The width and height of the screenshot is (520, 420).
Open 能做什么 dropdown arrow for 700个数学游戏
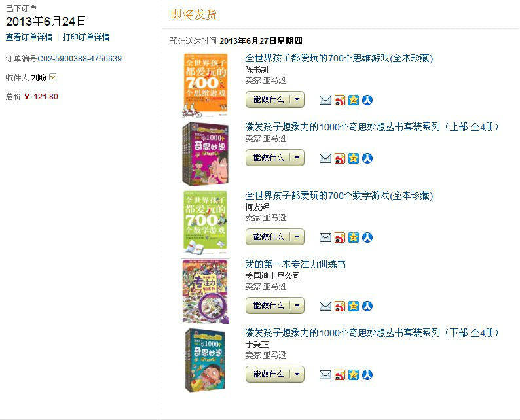(x=297, y=237)
